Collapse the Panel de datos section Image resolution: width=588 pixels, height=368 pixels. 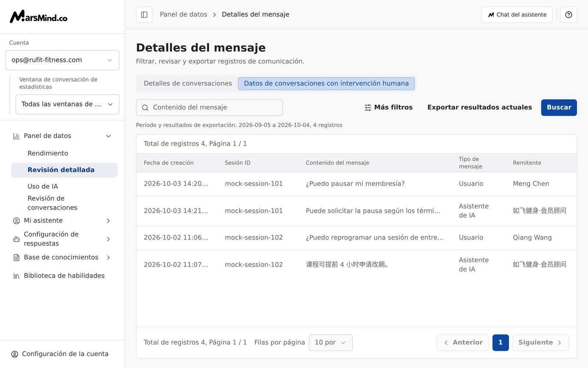pos(108,136)
